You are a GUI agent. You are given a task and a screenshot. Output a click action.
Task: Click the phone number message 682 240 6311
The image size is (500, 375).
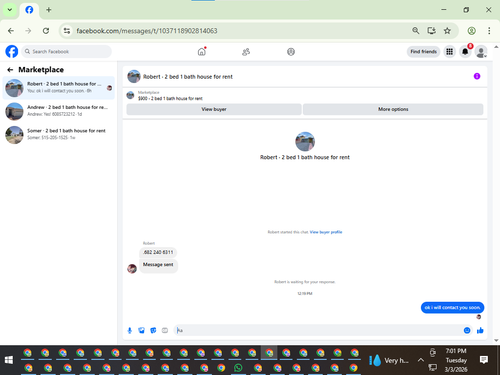click(x=158, y=252)
